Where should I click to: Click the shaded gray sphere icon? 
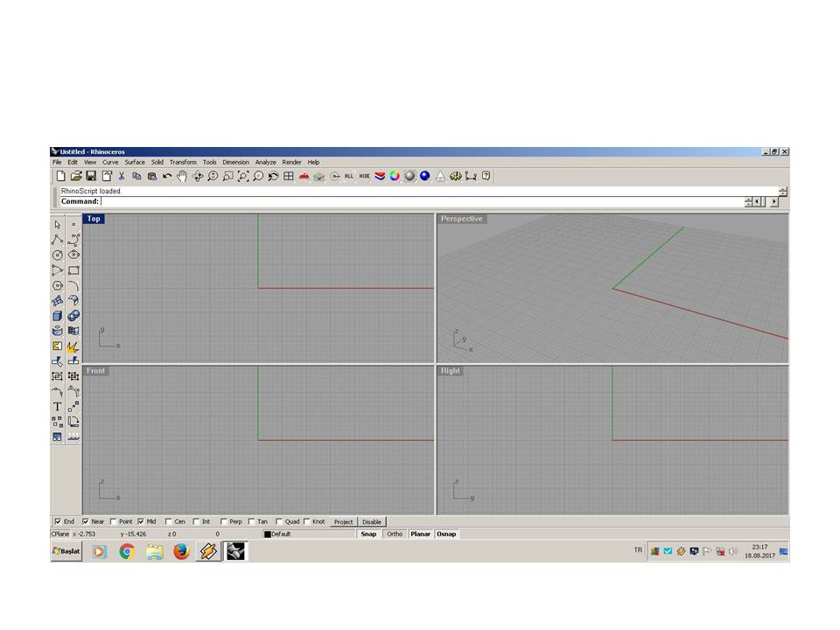tap(409, 176)
